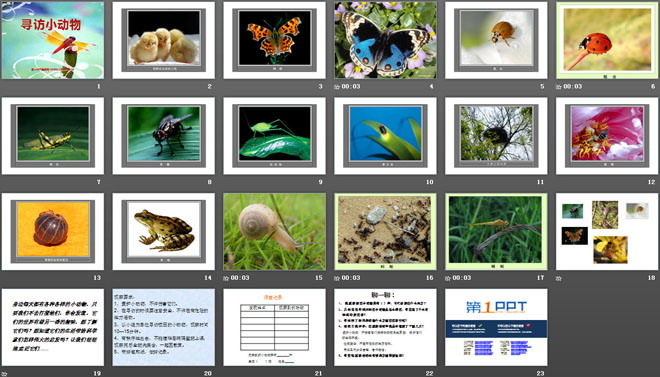The width and height of the screenshot is (660, 377).
Task: Select the blue butterfly slide 4
Action: [x=386, y=40]
